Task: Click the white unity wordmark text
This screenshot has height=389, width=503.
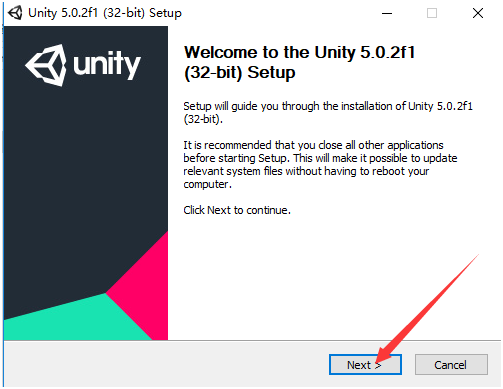Action: 107,65
